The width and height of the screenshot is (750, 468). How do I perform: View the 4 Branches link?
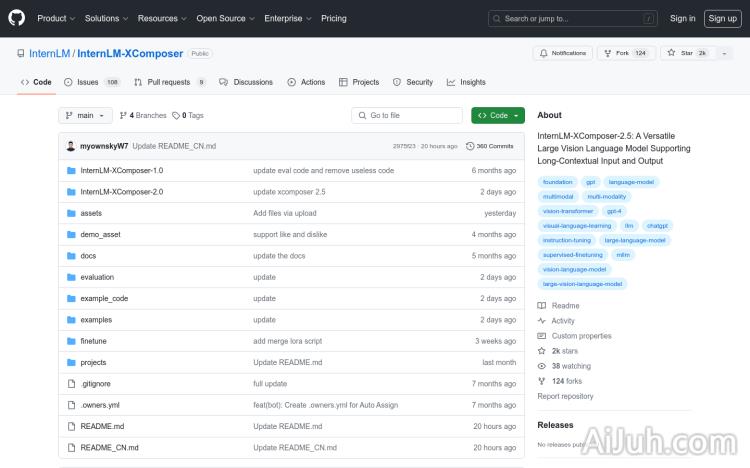143,115
